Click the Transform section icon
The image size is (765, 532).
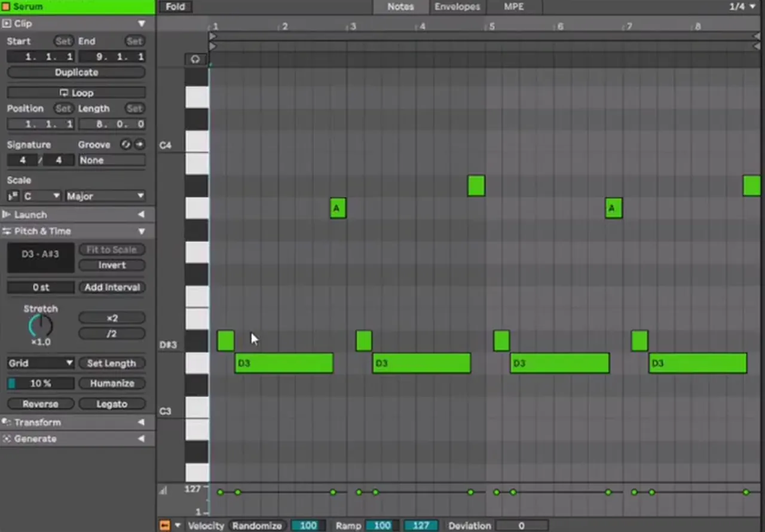pyautogui.click(x=7, y=423)
